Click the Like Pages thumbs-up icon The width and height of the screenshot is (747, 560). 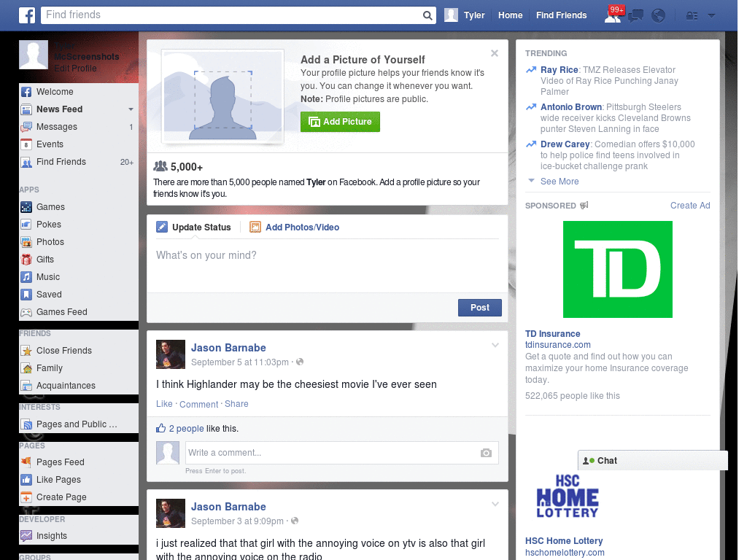tap(26, 480)
